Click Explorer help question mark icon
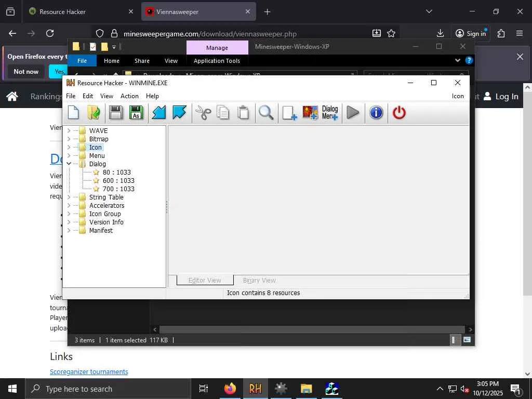The image size is (532, 399). tap(469, 60)
